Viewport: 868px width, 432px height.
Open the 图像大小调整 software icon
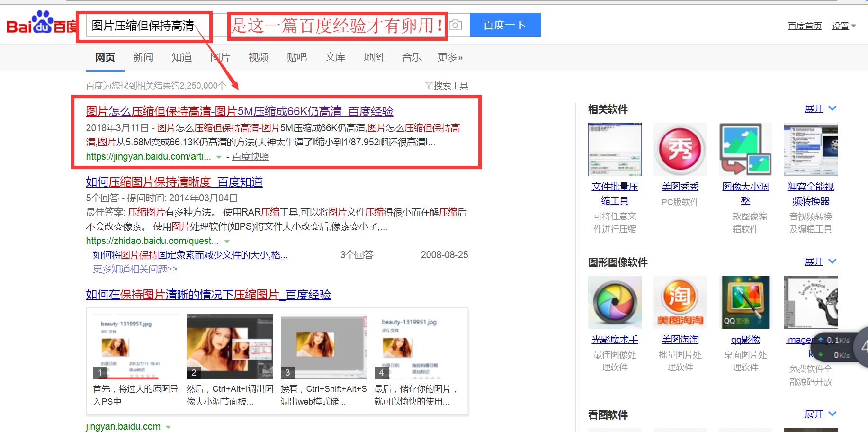[745, 149]
